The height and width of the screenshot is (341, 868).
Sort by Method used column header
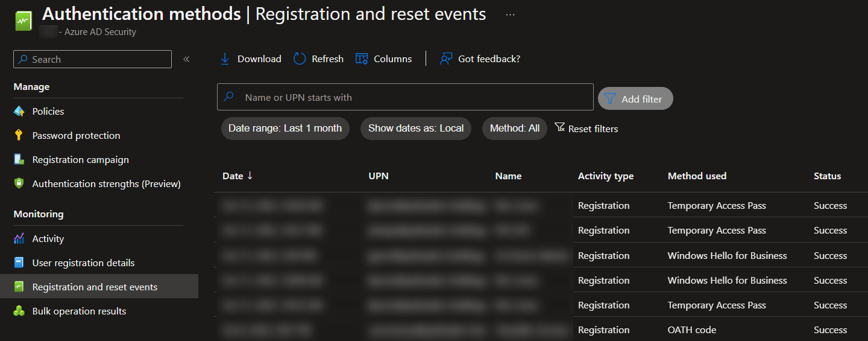click(x=697, y=176)
